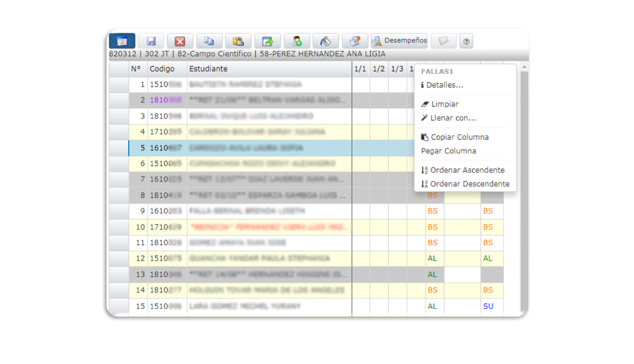Open the help question mark icon
This screenshot has width=634, height=364.
coord(466,41)
